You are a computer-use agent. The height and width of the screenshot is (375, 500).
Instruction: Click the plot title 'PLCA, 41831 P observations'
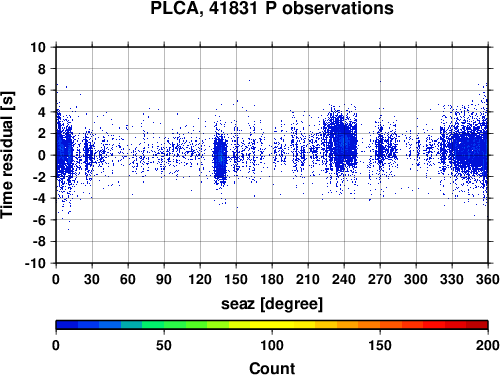[x=272, y=8]
